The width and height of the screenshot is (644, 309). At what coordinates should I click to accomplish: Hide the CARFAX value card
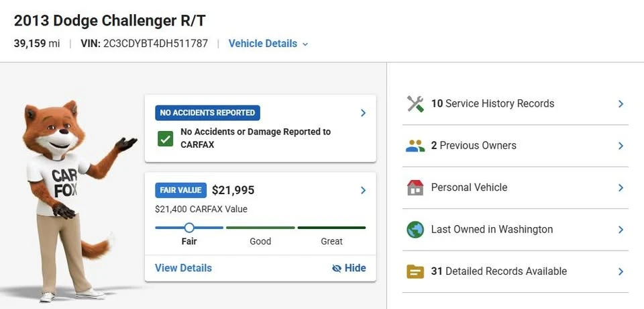[349, 268]
